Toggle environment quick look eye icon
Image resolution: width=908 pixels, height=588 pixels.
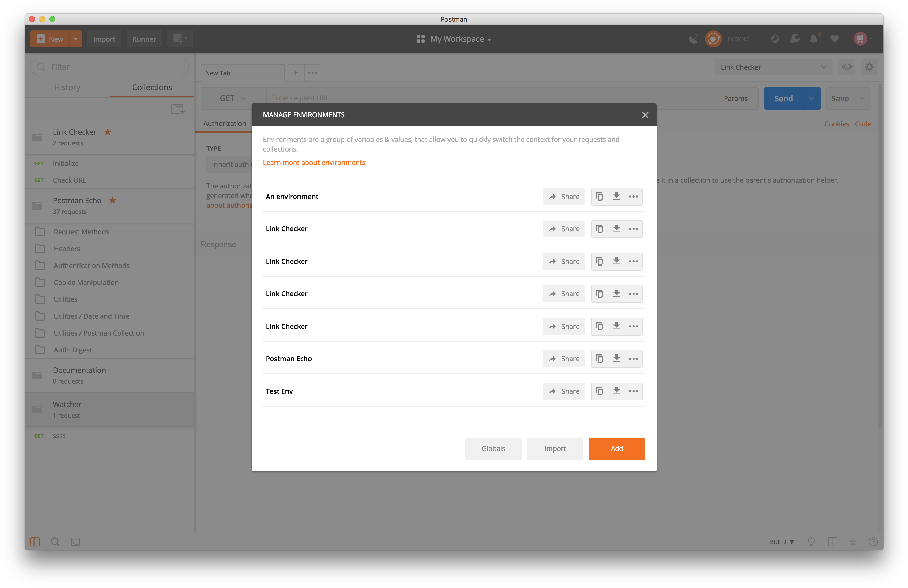(x=847, y=67)
